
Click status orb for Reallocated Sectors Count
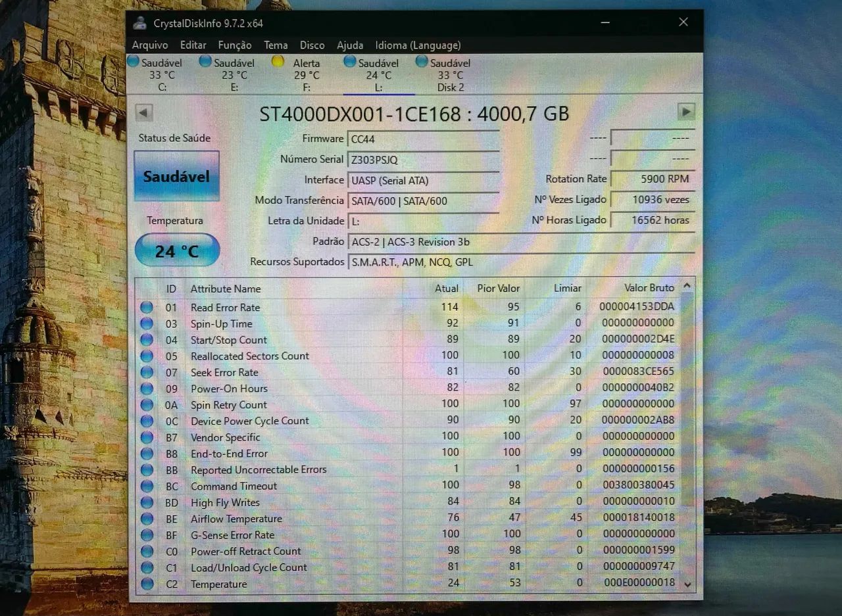[x=146, y=356]
